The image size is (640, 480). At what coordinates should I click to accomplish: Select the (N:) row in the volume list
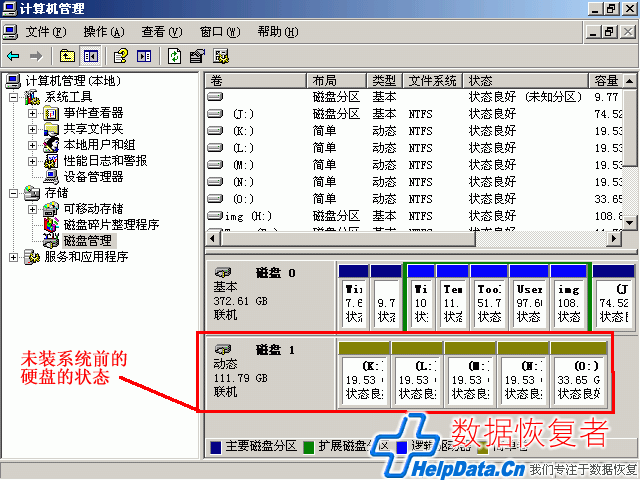pos(414,182)
